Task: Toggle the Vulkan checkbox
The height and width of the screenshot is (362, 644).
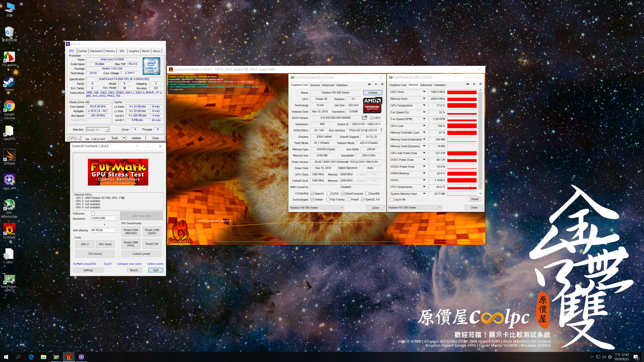Action: coord(312,199)
